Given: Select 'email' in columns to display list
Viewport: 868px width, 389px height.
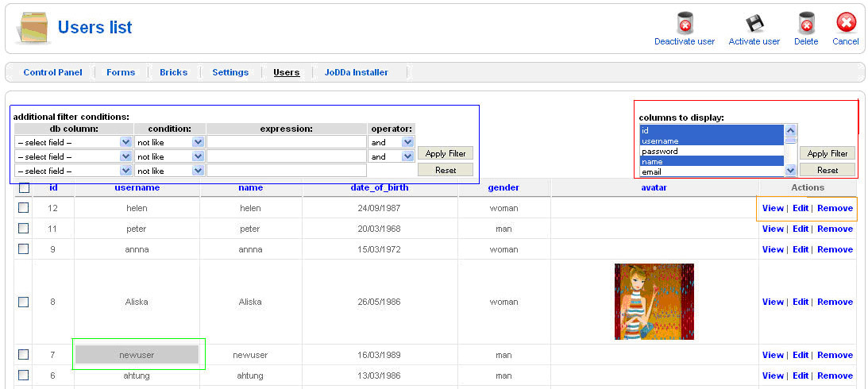Looking at the screenshot, I should 712,172.
